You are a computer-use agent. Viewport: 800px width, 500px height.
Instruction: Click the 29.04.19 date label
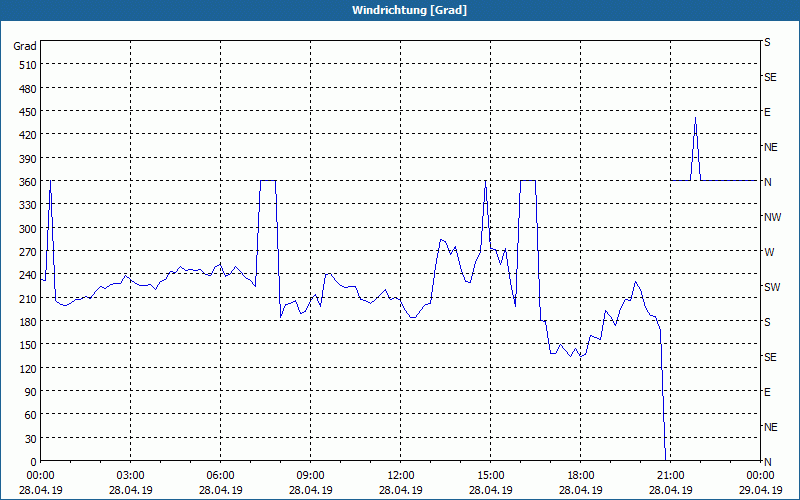coord(760,490)
